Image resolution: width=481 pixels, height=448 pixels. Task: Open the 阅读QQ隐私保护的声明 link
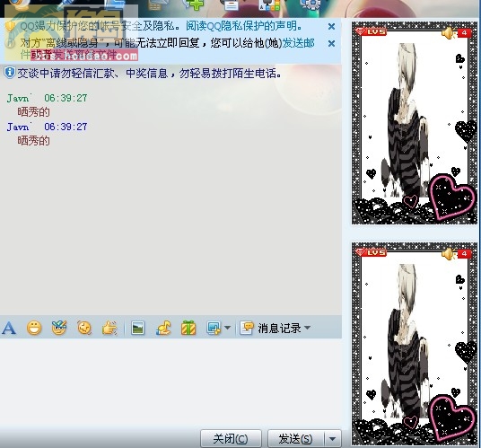click(x=243, y=26)
